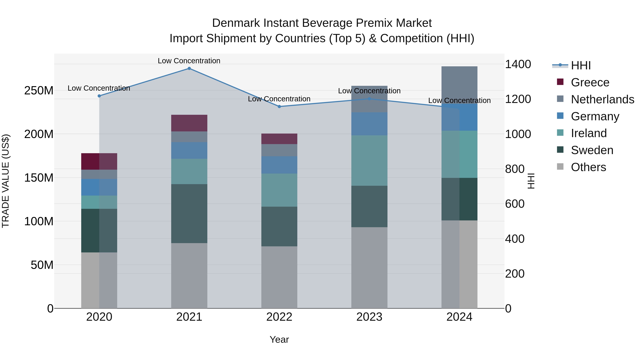Image resolution: width=644 pixels, height=362 pixels.
Task: Select the Greece segment of the 2021 bar
Action: pos(189,123)
